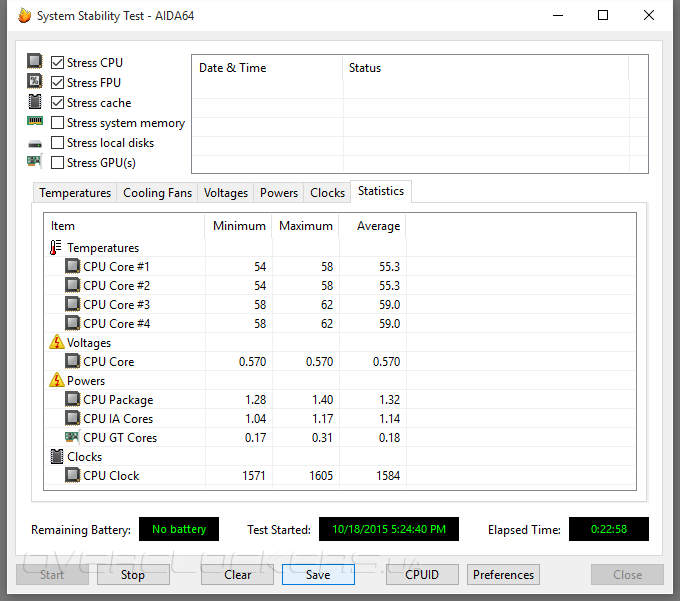Click the chip icon of CPU Package row

point(72,399)
